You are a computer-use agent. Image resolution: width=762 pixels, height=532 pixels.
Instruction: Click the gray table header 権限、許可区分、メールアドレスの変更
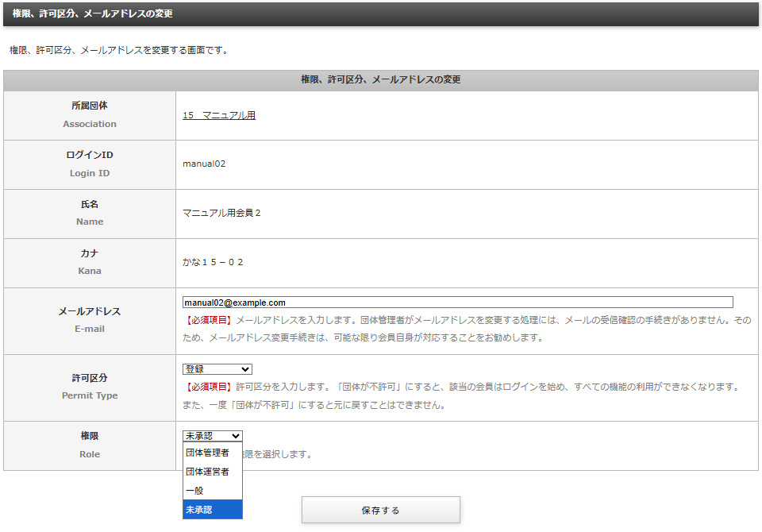tap(380, 79)
